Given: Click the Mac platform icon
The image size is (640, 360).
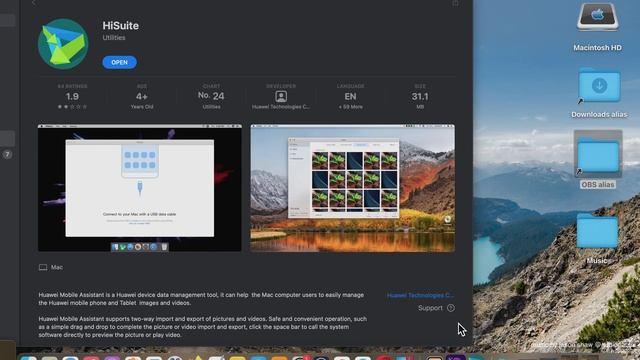Looking at the screenshot, I should pos(43,267).
